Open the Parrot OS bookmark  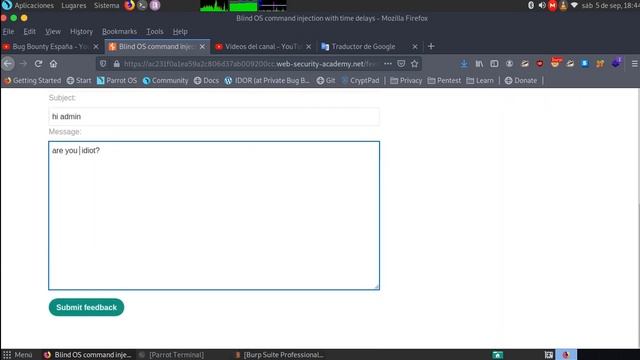point(117,80)
